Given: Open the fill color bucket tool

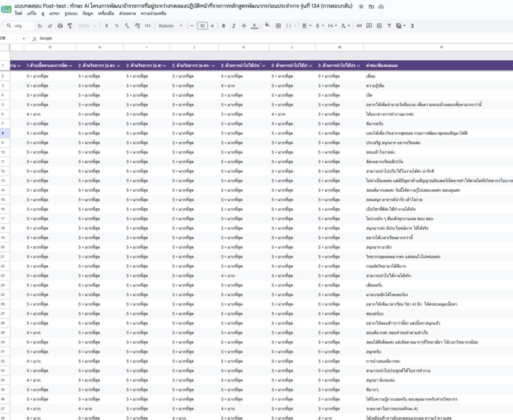Looking at the screenshot, I should (268, 26).
